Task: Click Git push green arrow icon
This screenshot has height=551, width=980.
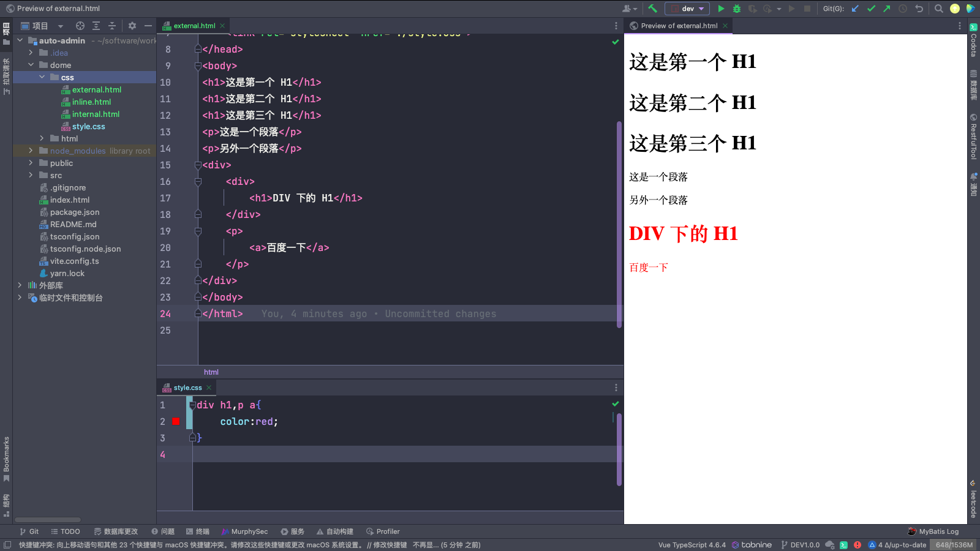Action: click(x=886, y=9)
